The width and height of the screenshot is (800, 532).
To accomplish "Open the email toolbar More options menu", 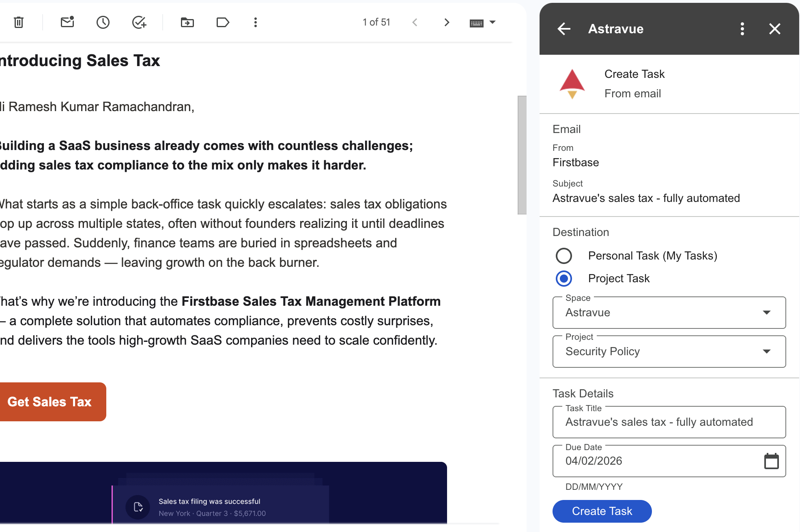I will (255, 22).
